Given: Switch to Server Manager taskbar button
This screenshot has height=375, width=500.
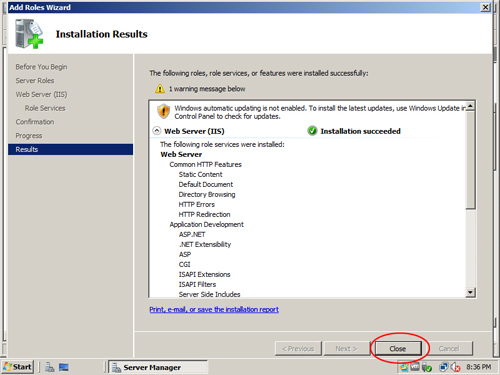Looking at the screenshot, I should point(158,367).
